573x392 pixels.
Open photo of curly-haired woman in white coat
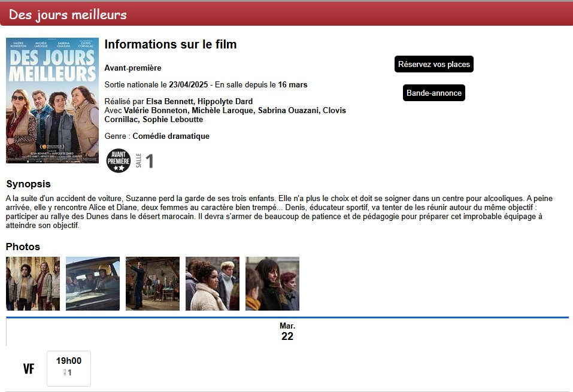pyautogui.click(x=213, y=284)
